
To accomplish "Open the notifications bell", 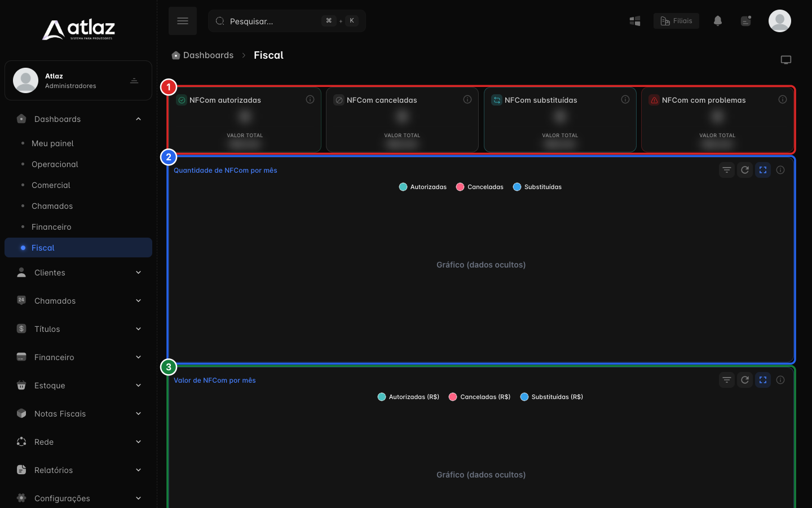I will click(x=718, y=21).
